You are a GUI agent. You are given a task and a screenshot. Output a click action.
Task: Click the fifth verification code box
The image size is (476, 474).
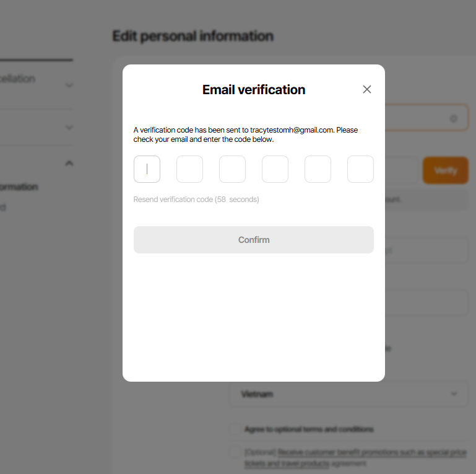[318, 169]
